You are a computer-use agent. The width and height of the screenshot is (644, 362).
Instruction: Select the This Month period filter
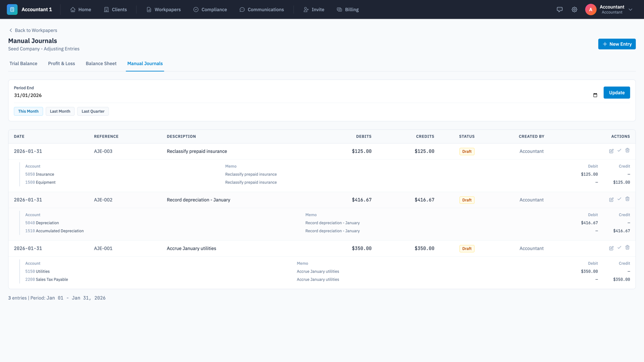[x=28, y=111]
